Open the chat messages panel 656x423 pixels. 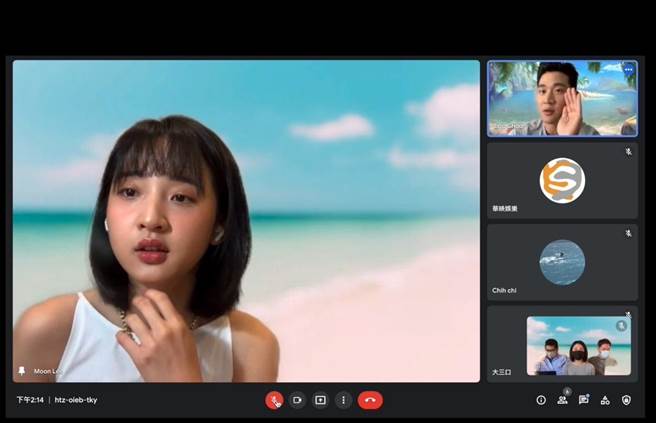(x=584, y=400)
